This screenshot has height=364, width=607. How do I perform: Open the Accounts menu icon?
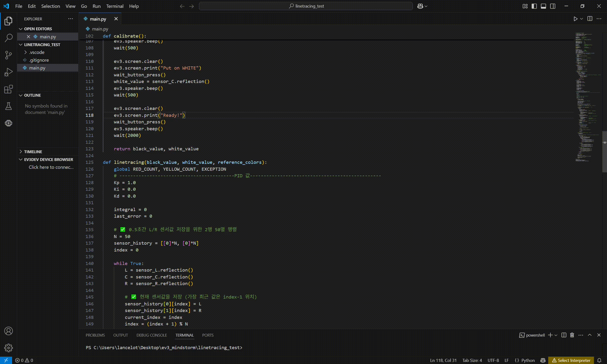pyautogui.click(x=8, y=331)
